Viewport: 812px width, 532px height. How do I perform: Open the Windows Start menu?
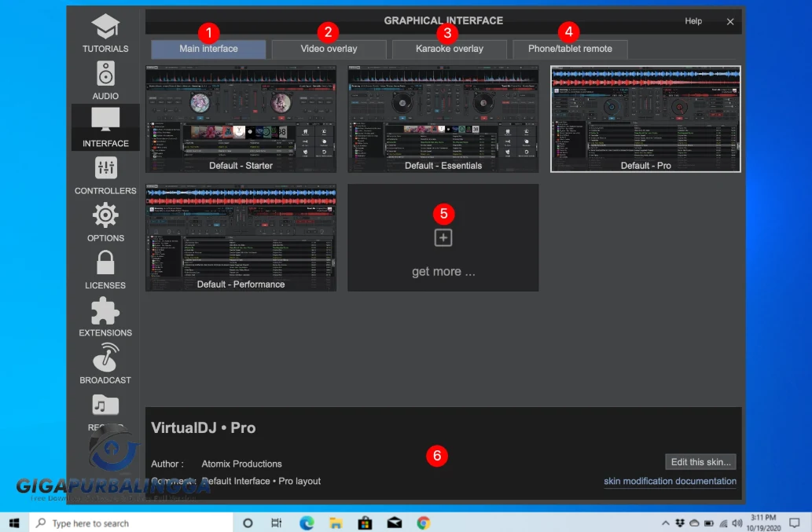(14, 523)
